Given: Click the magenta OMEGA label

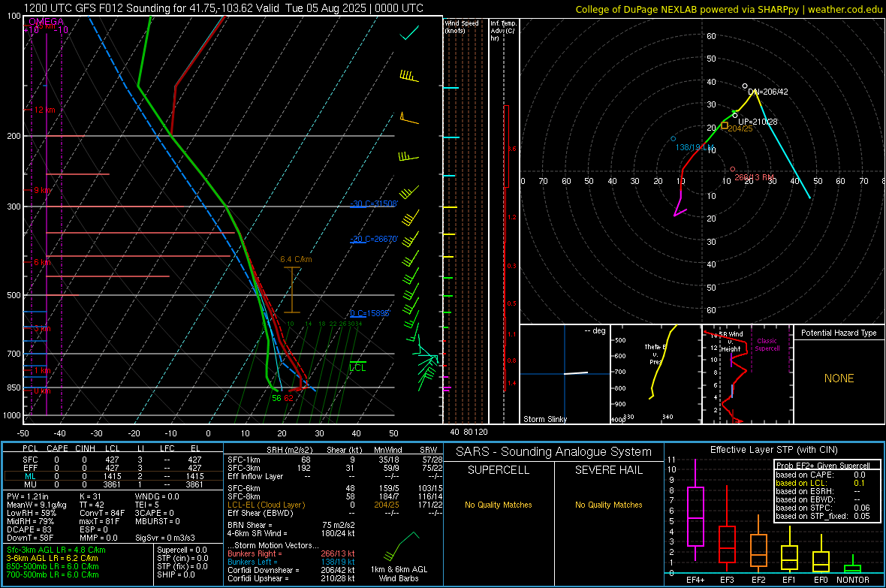Looking at the screenshot, I should tap(47, 22).
